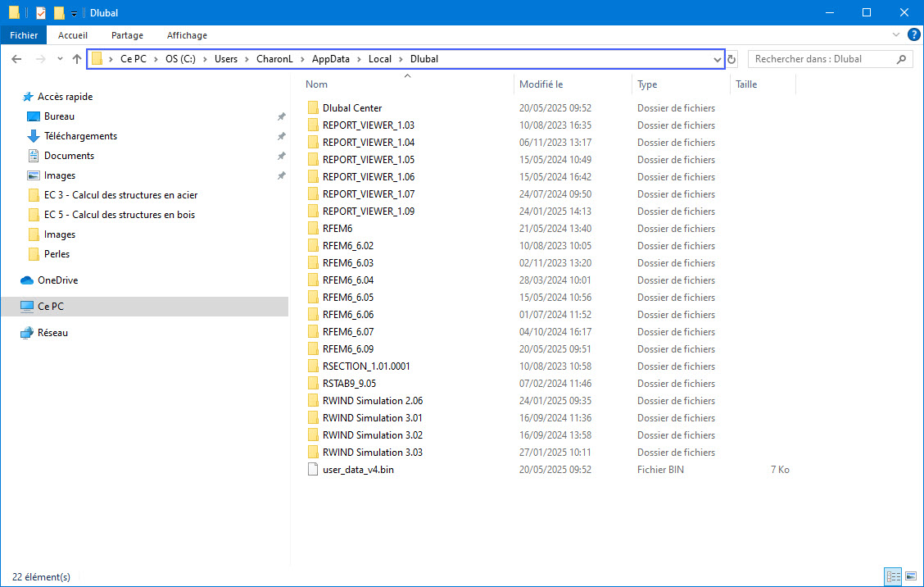Image resolution: width=924 pixels, height=587 pixels.
Task: Select 'RWIND Simulation 3.03' folder icon
Action: click(313, 453)
